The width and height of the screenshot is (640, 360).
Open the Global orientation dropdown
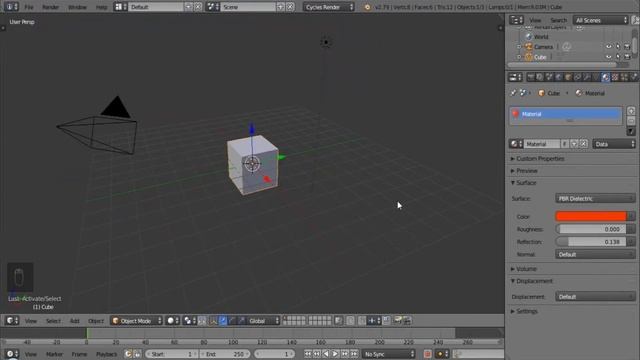pyautogui.click(x=263, y=321)
